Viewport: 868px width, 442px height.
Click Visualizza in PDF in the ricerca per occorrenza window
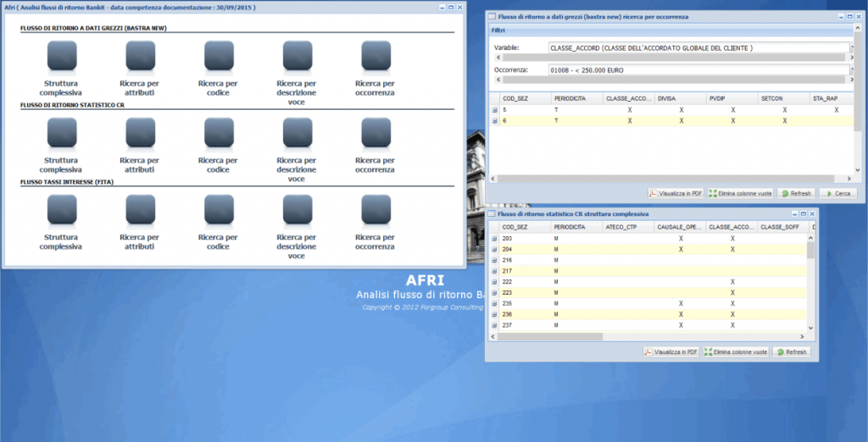click(676, 193)
